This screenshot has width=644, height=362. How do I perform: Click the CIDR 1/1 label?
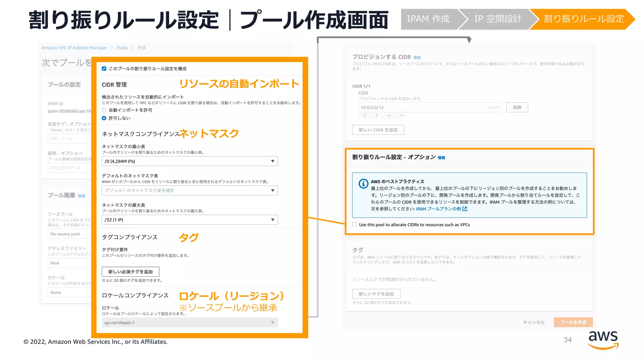(361, 86)
